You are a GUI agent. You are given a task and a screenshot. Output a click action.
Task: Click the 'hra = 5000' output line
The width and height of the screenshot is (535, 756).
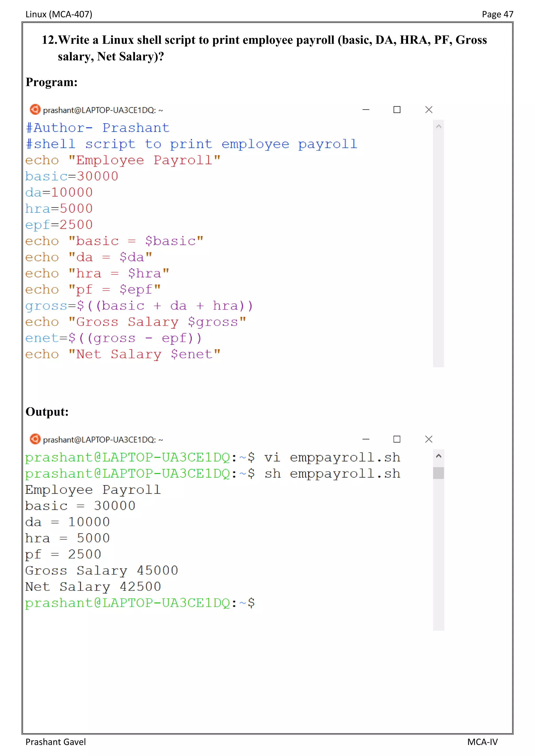point(68,538)
